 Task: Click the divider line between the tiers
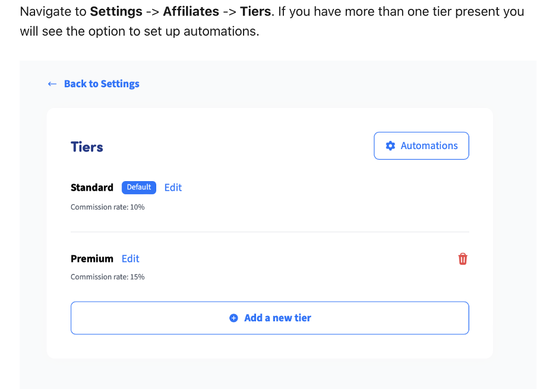[270, 232]
